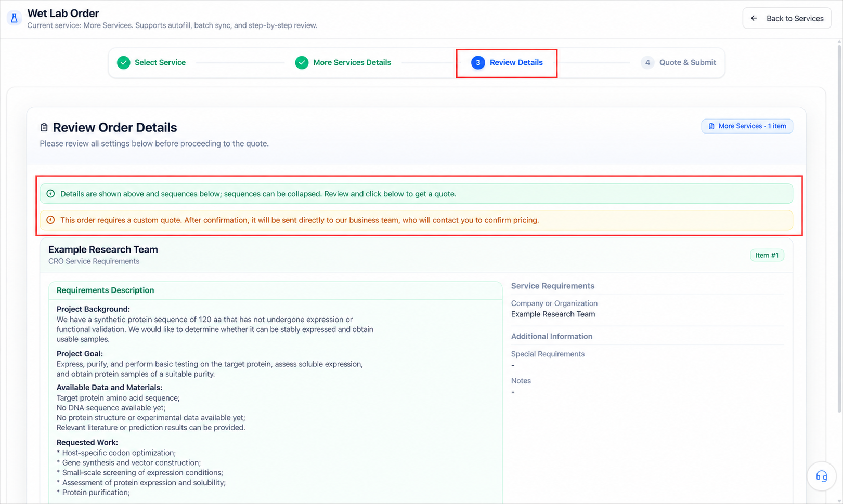Open the More Services Details step

(343, 62)
